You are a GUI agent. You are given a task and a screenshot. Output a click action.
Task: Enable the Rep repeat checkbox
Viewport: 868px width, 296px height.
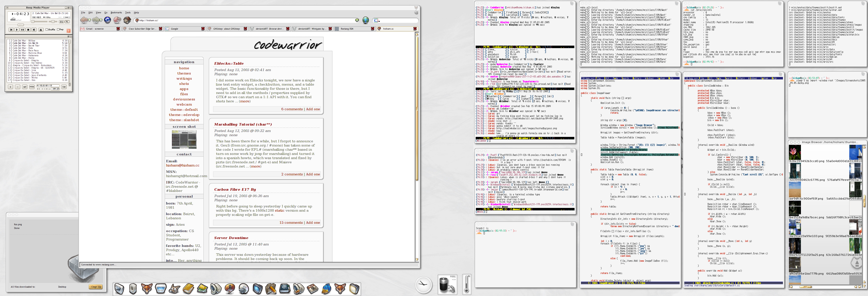58,30
